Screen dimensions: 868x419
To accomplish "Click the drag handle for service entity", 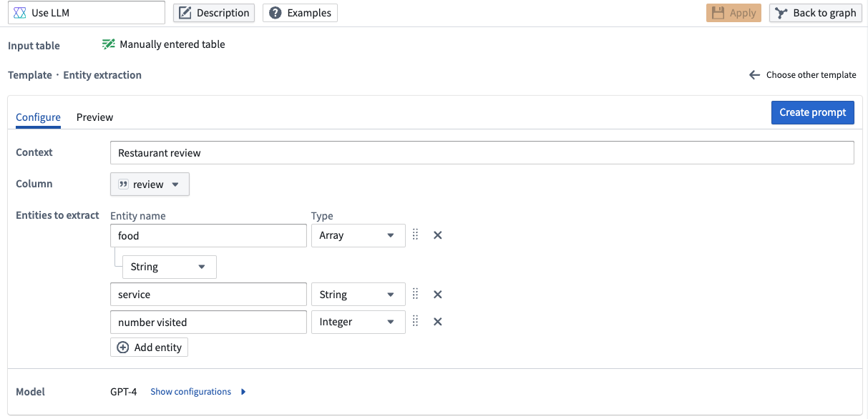I will click(x=416, y=295).
